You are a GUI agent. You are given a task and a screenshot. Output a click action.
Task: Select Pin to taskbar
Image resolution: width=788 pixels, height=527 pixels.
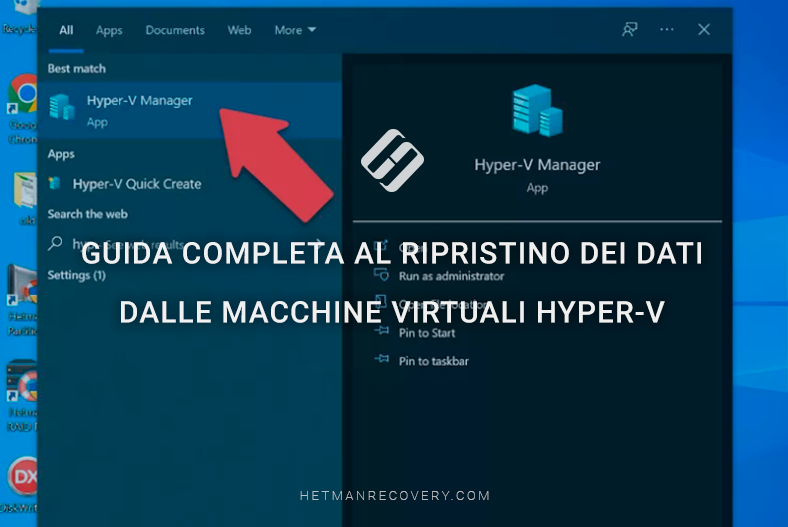pos(433,361)
